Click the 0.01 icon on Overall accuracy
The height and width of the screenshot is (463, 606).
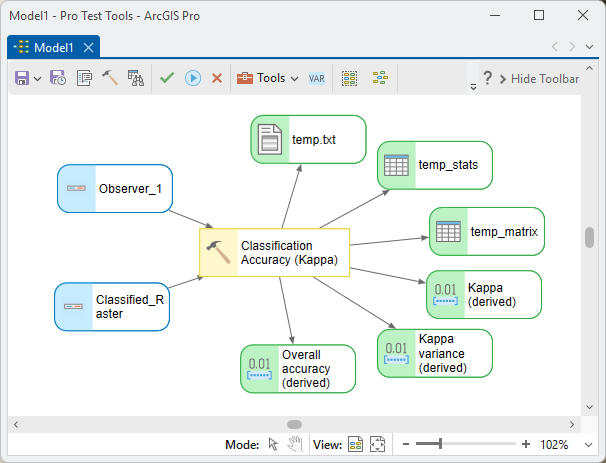point(259,369)
